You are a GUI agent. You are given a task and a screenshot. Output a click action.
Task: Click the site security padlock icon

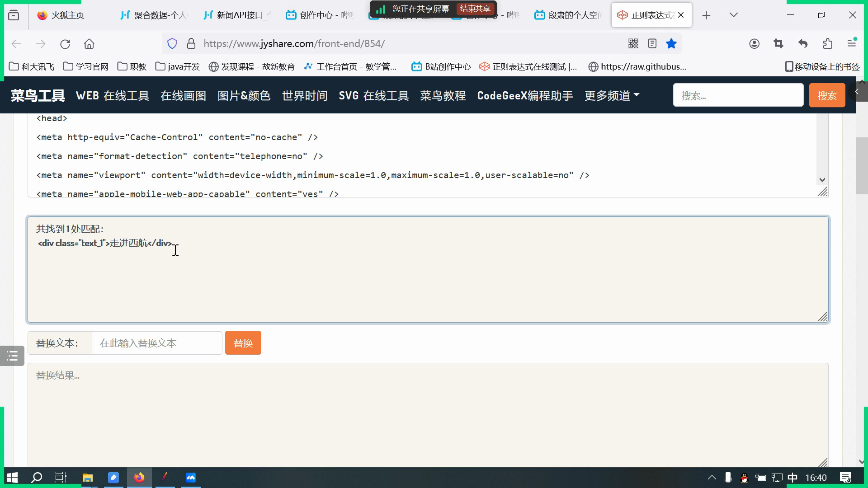coord(191,44)
